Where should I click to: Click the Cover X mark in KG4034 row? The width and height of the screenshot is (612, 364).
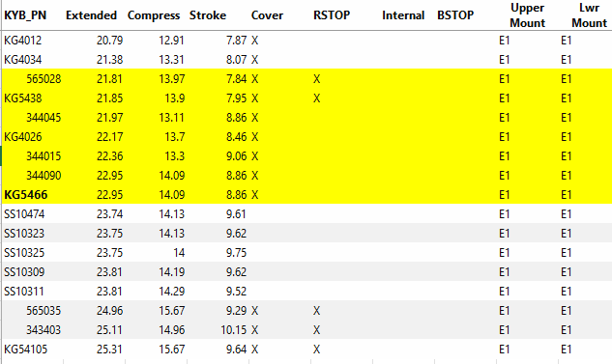point(254,60)
